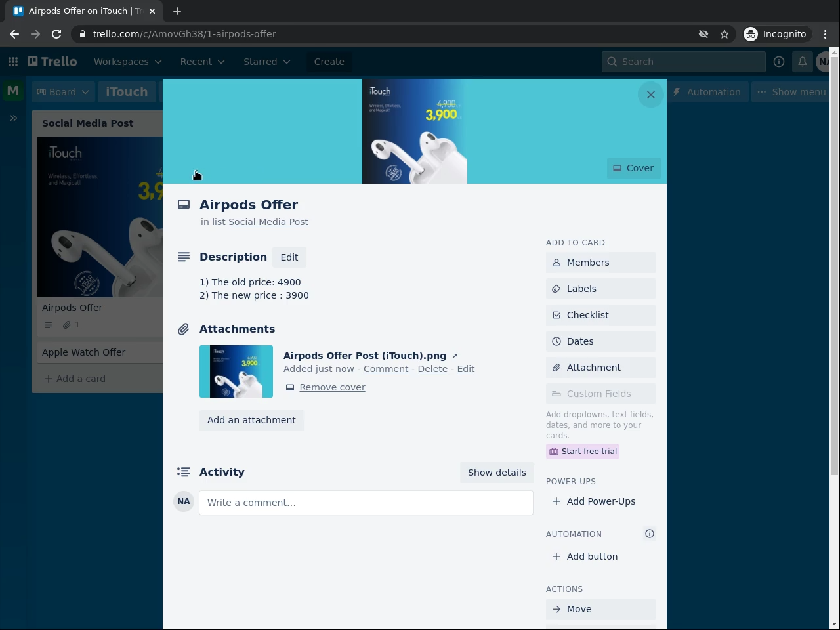Go back to the previous page
Screen dimensions: 840x630
pyautogui.click(x=14, y=34)
